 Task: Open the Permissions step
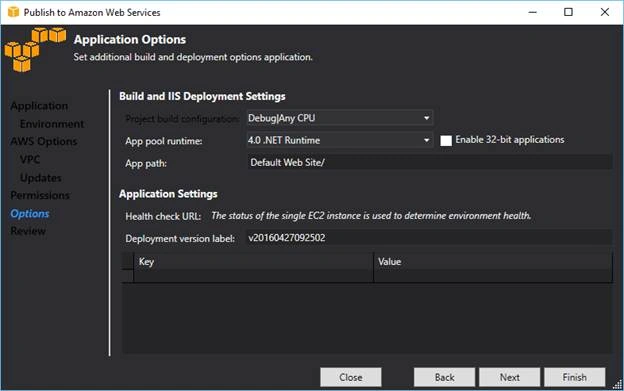(x=40, y=195)
